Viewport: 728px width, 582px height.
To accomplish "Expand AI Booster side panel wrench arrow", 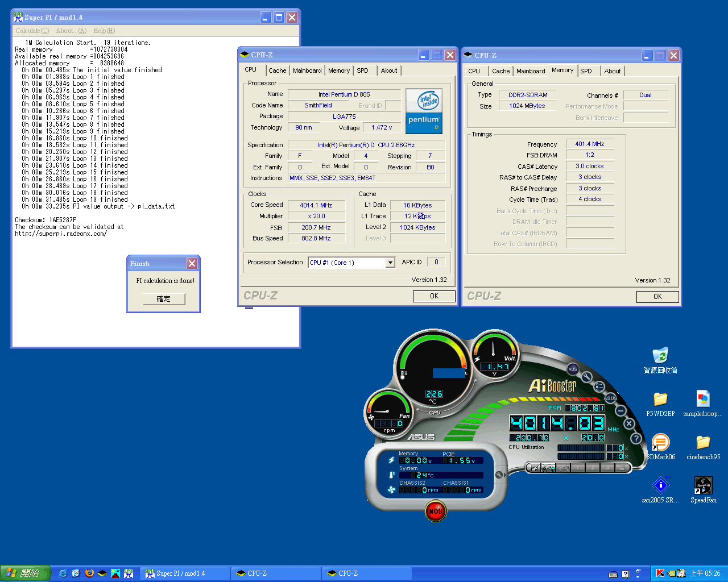I will coord(499,475).
